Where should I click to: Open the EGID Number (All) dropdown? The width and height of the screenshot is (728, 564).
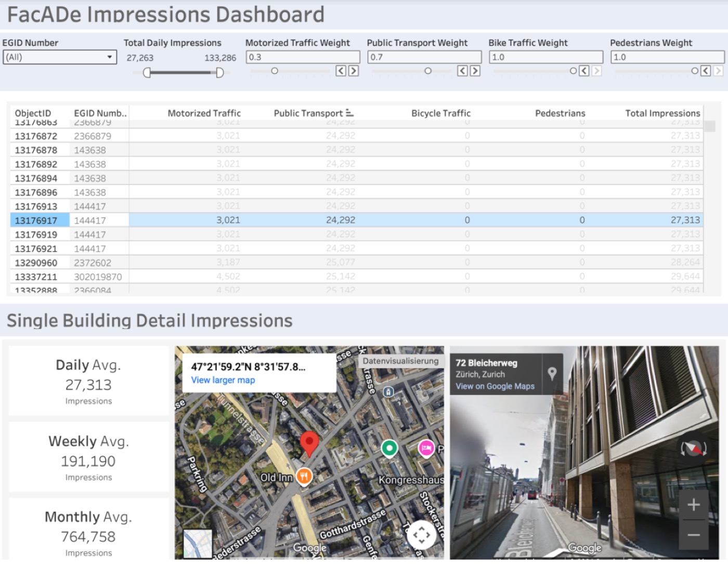59,57
